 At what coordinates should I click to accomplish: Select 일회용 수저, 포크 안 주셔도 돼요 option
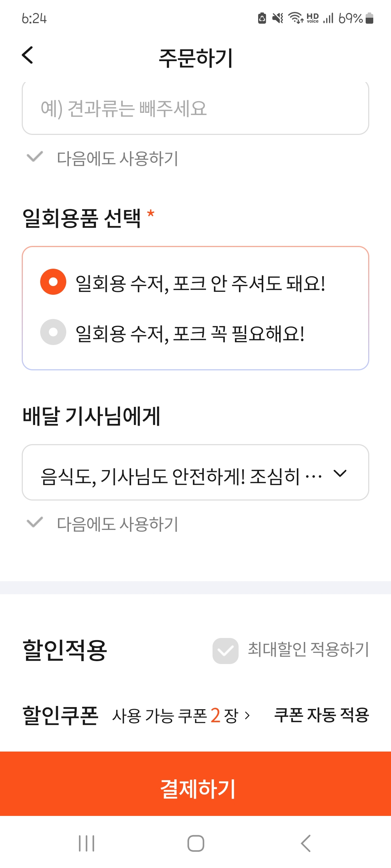coord(53,282)
